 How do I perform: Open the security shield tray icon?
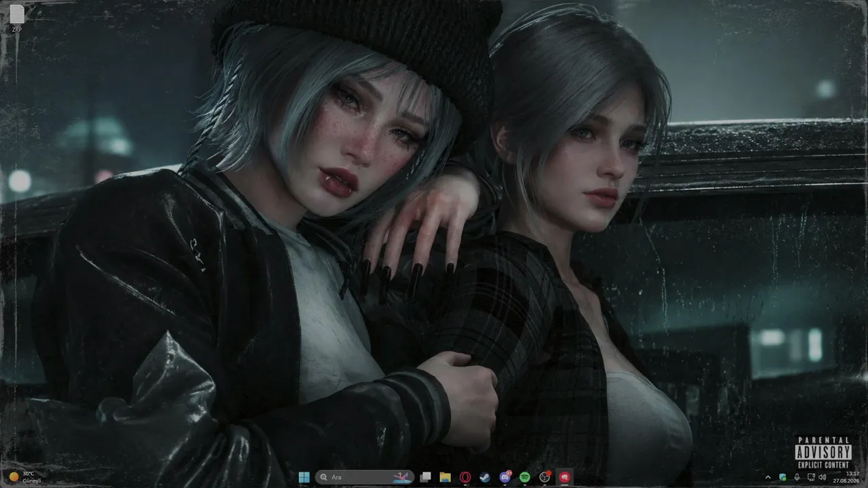click(x=783, y=477)
